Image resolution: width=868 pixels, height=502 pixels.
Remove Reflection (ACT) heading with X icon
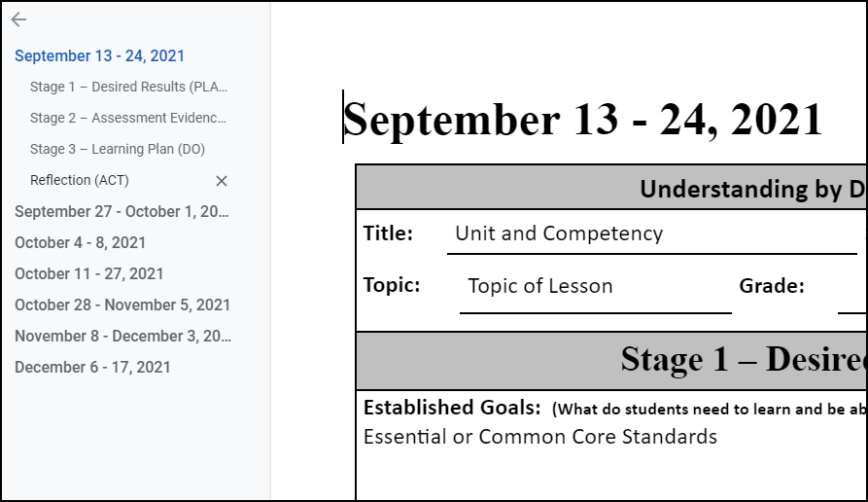pyautogui.click(x=222, y=181)
